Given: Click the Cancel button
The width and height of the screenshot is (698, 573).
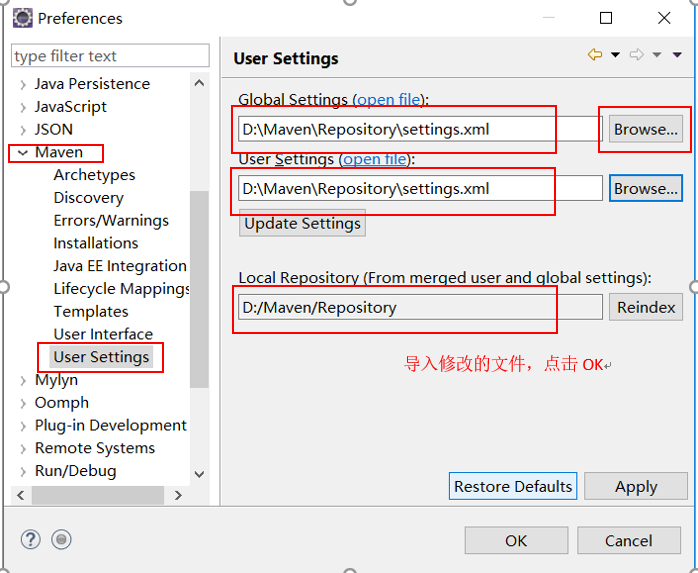Looking at the screenshot, I should (629, 540).
